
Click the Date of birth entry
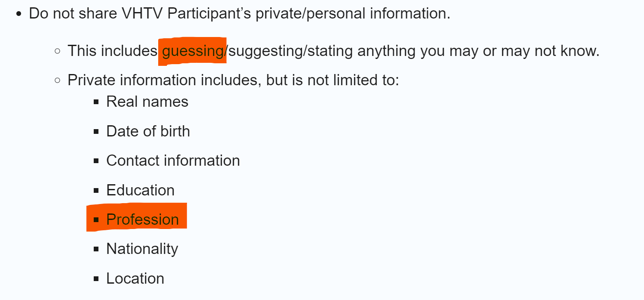coord(148,131)
